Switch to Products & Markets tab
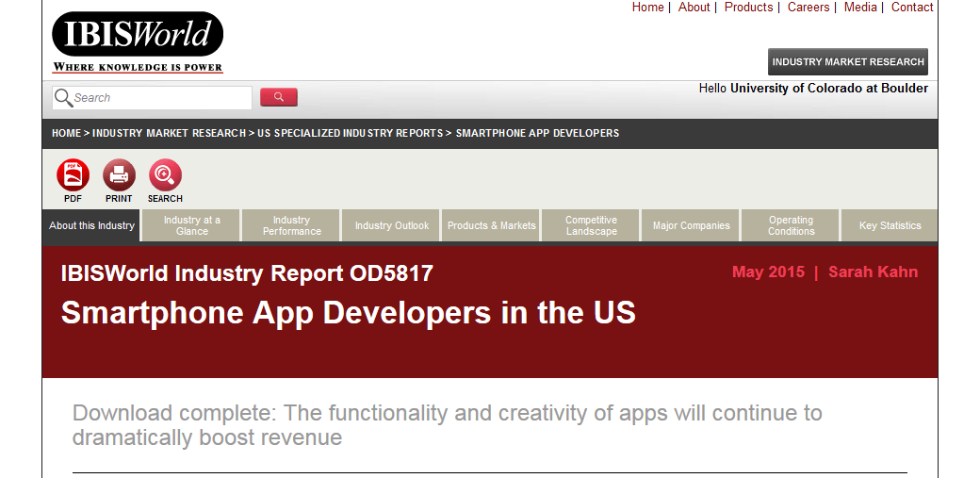 point(491,225)
